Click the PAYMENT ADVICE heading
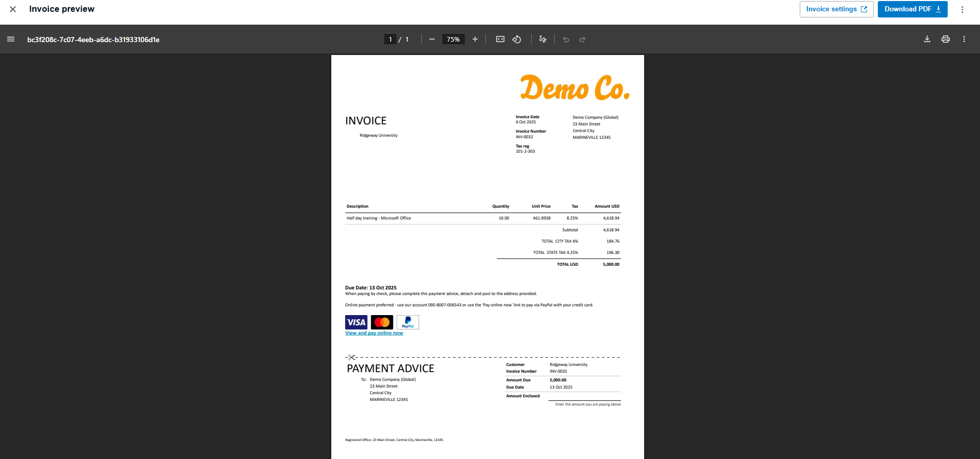The height and width of the screenshot is (459, 980). click(390, 369)
